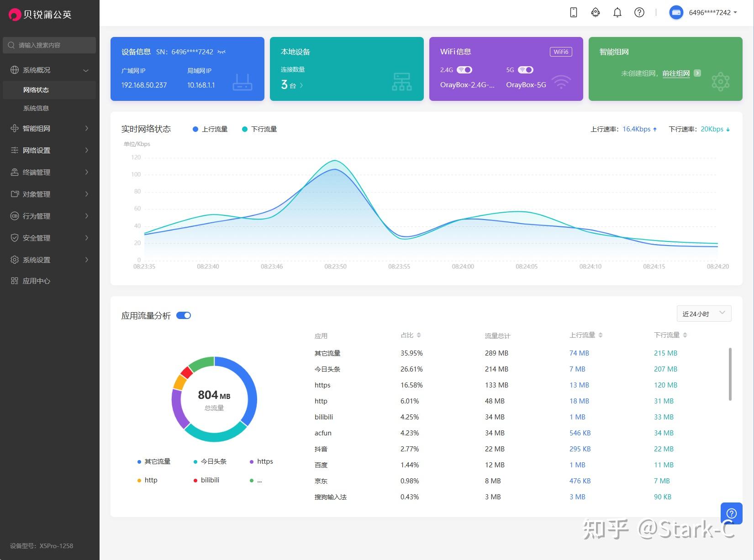Viewport: 754px width, 560px height.
Task: Expand the 终端管理 chevron
Action: pos(87,172)
